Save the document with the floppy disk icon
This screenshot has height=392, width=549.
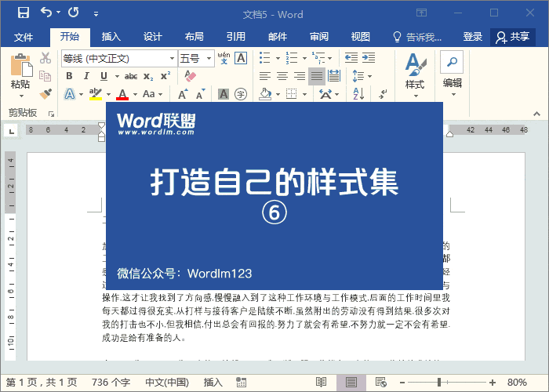click(x=24, y=13)
